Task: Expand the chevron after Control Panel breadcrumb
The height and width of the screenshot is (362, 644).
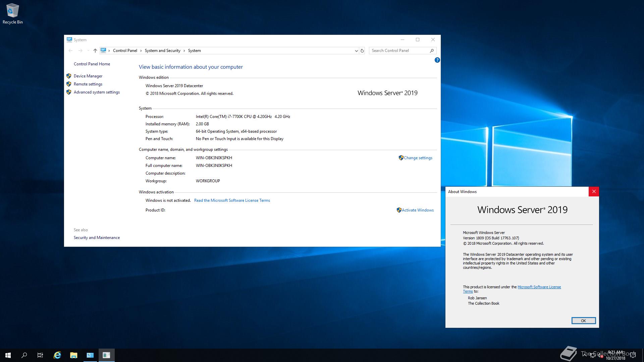Action: pyautogui.click(x=141, y=51)
